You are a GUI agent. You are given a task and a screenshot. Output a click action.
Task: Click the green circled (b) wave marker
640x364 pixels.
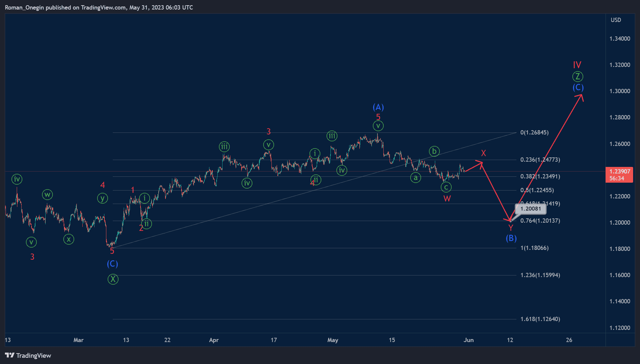pos(434,151)
